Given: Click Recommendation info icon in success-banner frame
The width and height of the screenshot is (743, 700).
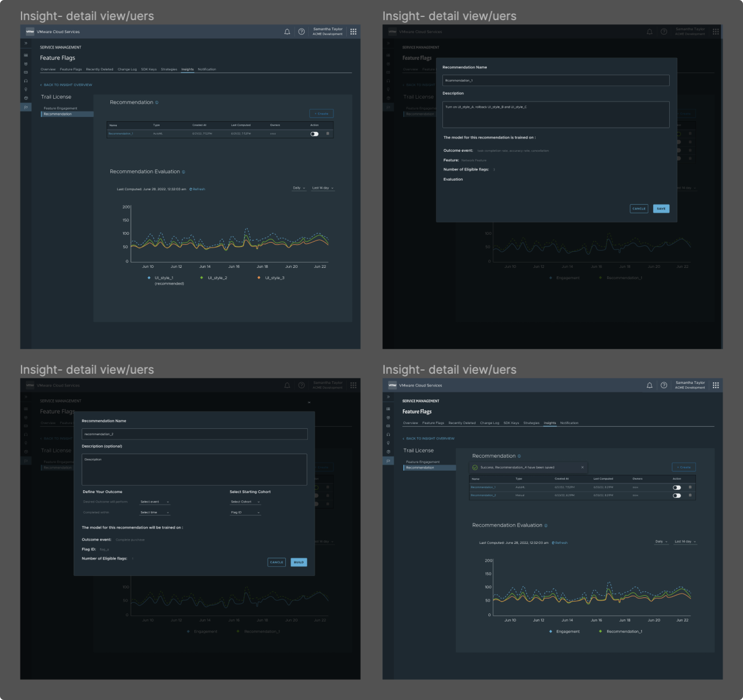Looking at the screenshot, I should coord(519,456).
